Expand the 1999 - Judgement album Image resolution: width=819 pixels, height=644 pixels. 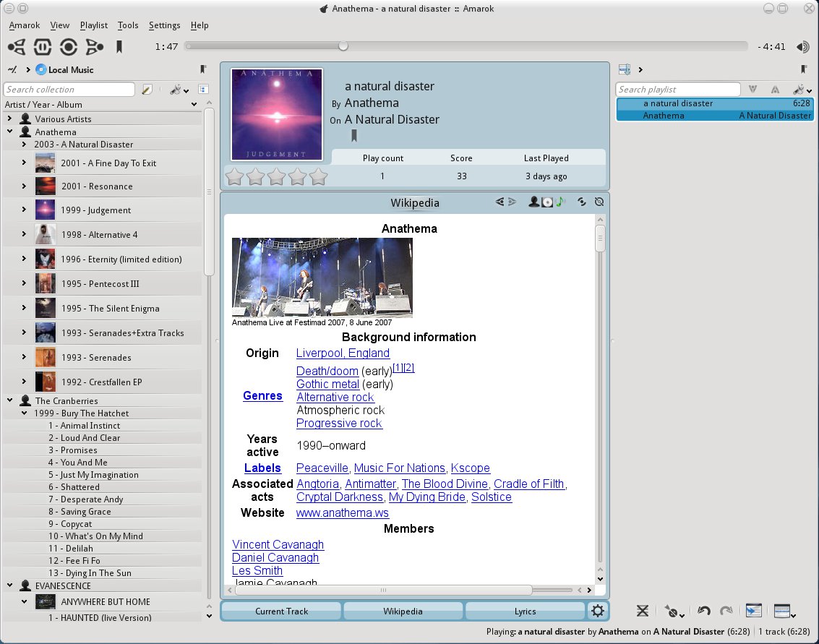click(24, 210)
